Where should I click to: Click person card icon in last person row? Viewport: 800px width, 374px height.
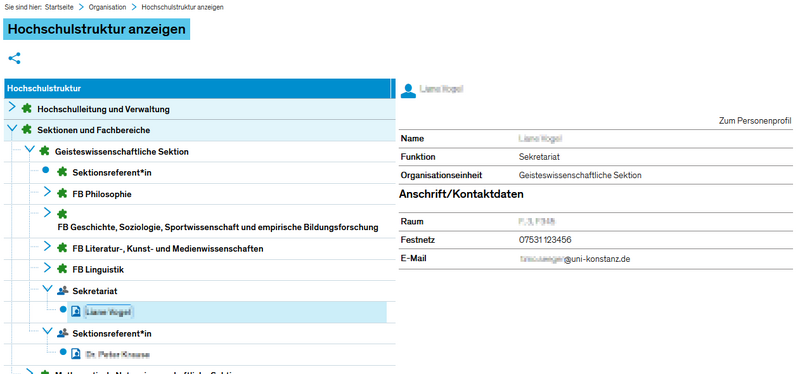[76, 354]
